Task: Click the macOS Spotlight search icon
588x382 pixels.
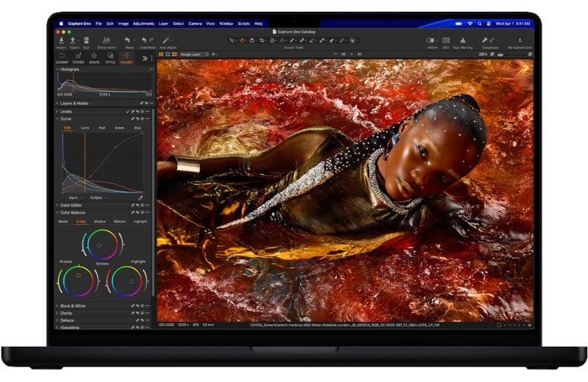Action: click(479, 24)
